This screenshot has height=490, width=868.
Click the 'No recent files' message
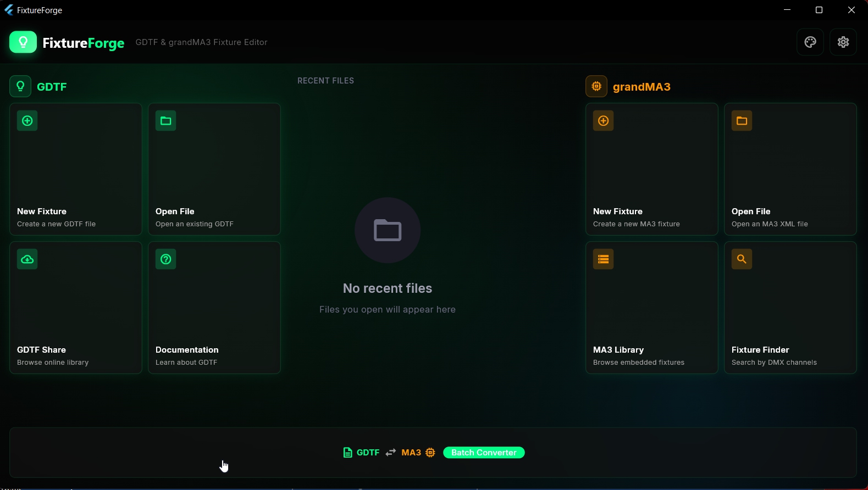(388, 288)
